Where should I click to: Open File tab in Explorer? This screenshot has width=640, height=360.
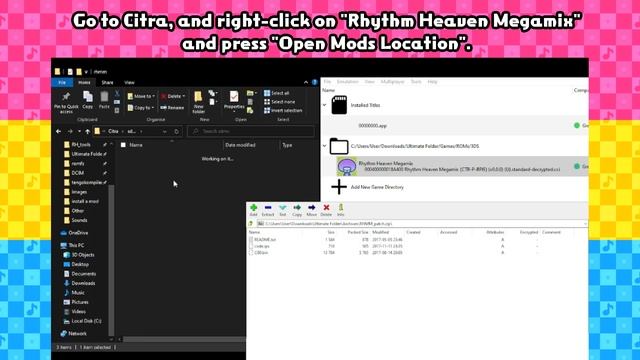pos(62,82)
